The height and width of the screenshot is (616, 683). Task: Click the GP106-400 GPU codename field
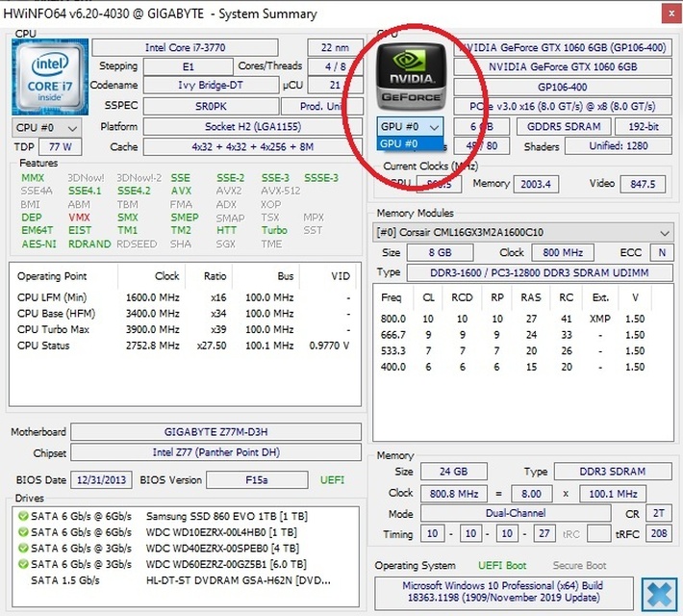(563, 87)
